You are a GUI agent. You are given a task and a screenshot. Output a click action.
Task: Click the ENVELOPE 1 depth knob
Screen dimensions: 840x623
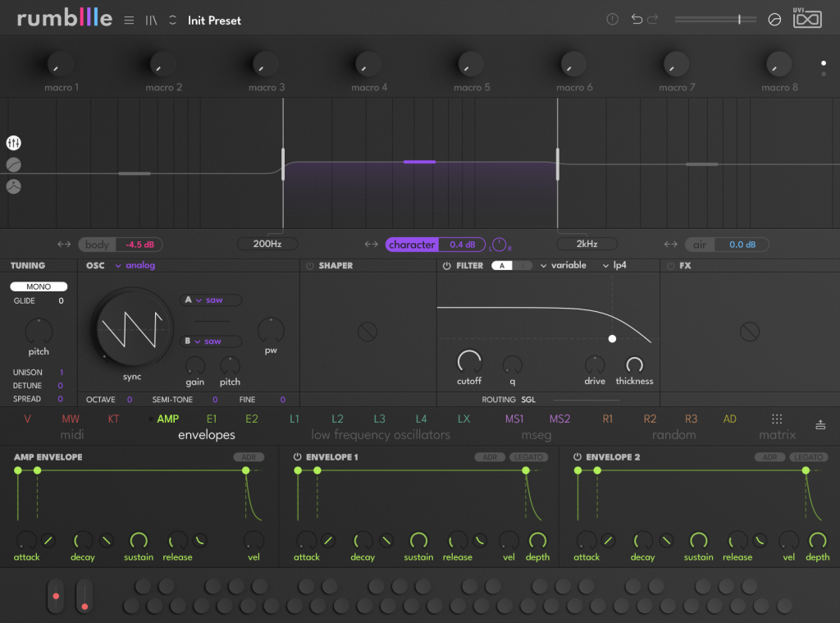[x=537, y=540]
